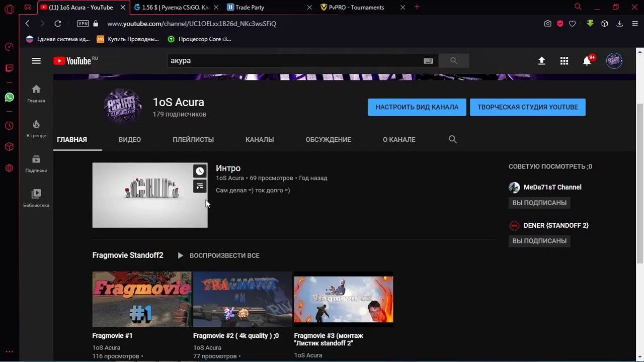This screenshot has height=362, width=644.
Task: Open bookmark Единая система ид...
Action: 58,39
